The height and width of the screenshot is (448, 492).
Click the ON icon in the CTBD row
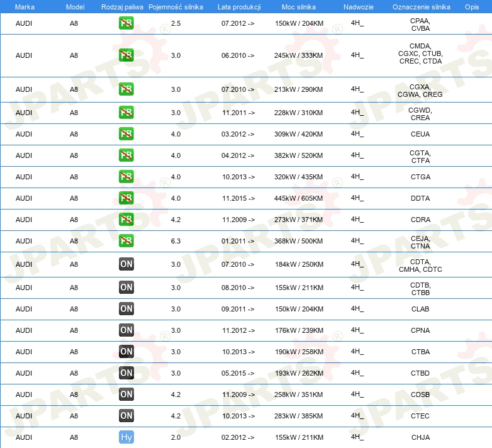click(126, 373)
